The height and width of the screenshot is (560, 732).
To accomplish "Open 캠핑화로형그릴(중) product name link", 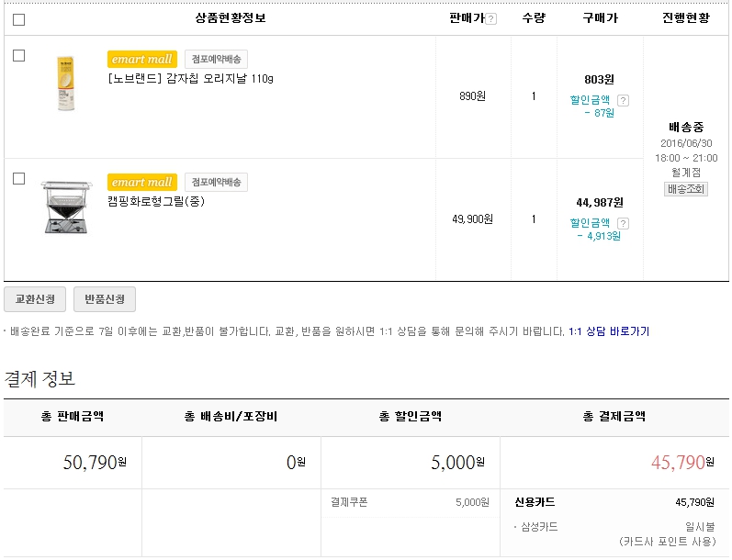I will coord(155,202).
